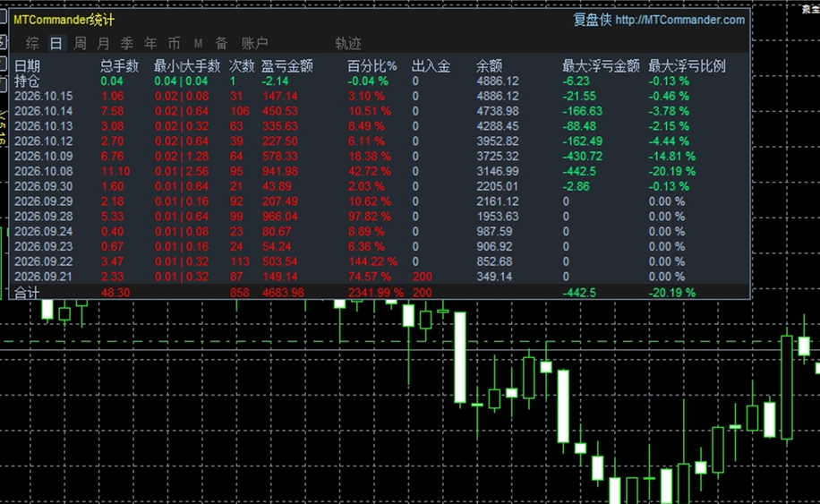Open the 周 weekly tab
820x504 pixels.
(80, 43)
